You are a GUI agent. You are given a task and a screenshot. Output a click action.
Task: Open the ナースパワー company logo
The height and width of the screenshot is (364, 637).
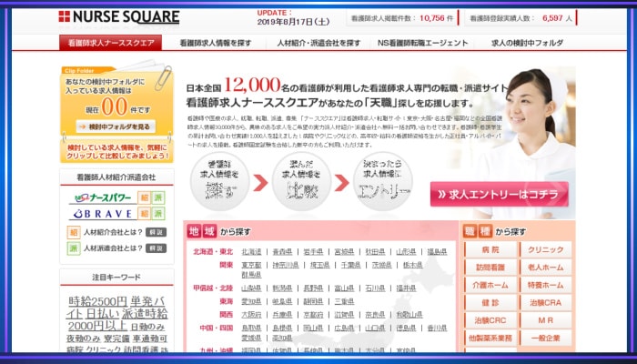103,197
